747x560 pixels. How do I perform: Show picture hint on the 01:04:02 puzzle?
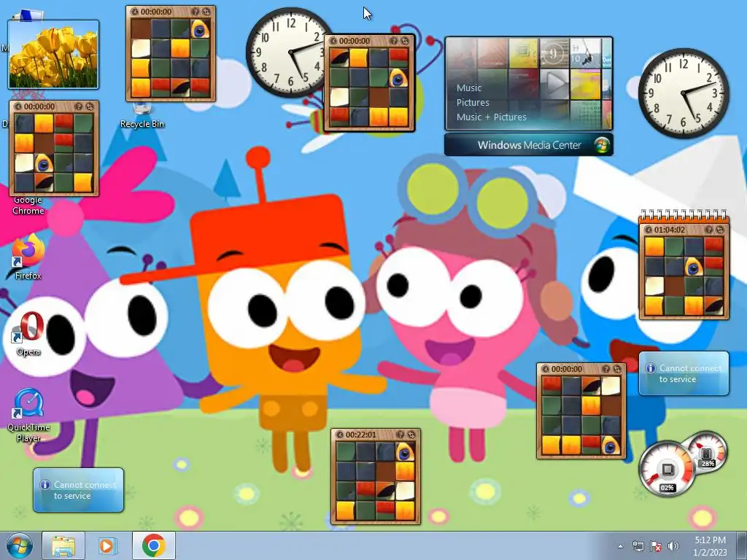(709, 230)
